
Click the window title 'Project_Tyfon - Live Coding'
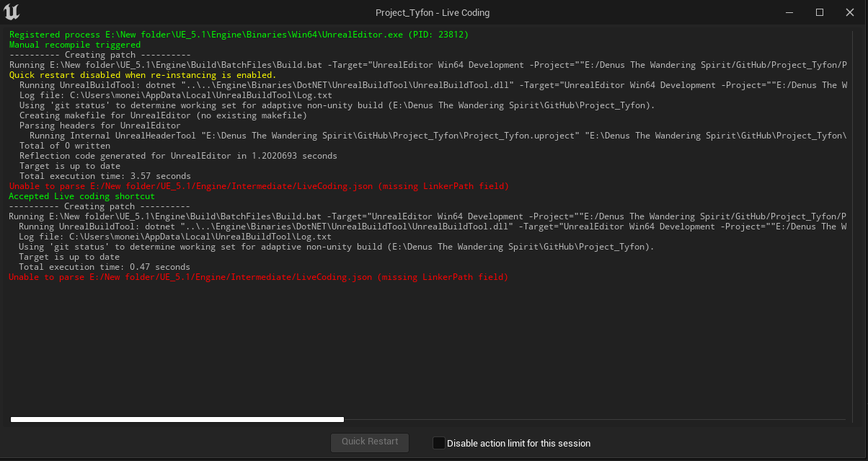click(433, 12)
